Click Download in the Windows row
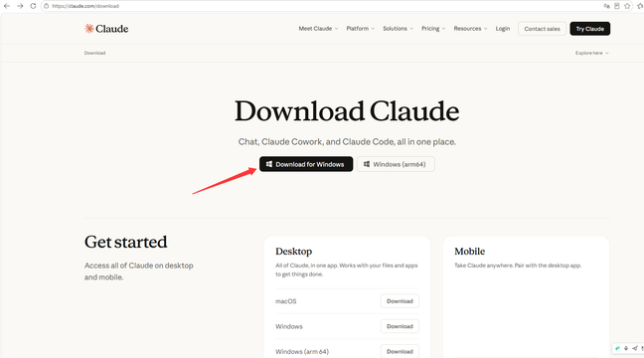Image resolution: width=644 pixels, height=358 pixels. 400,326
